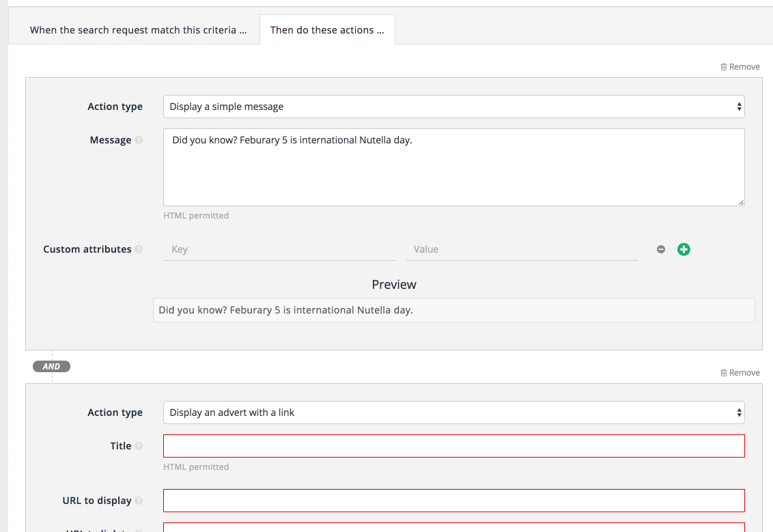The height and width of the screenshot is (532, 773).
Task: Click the minus icon to remove attribute row
Action: point(660,249)
